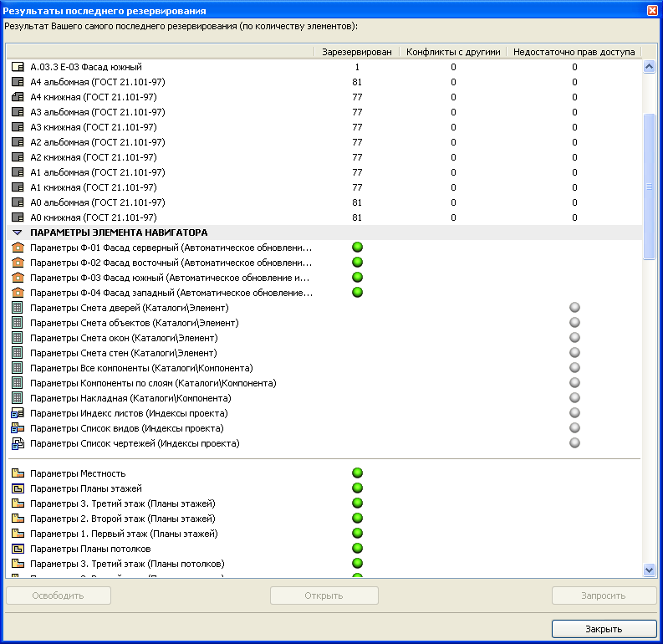Click the master layout icon for А1 альбомная
Image resolution: width=663 pixels, height=644 pixels.
pos(18,172)
